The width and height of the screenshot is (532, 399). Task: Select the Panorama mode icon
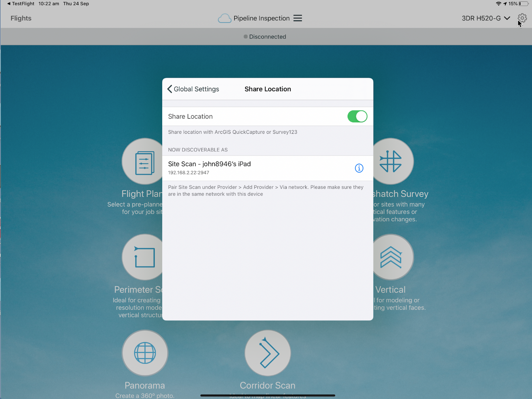[x=145, y=353]
